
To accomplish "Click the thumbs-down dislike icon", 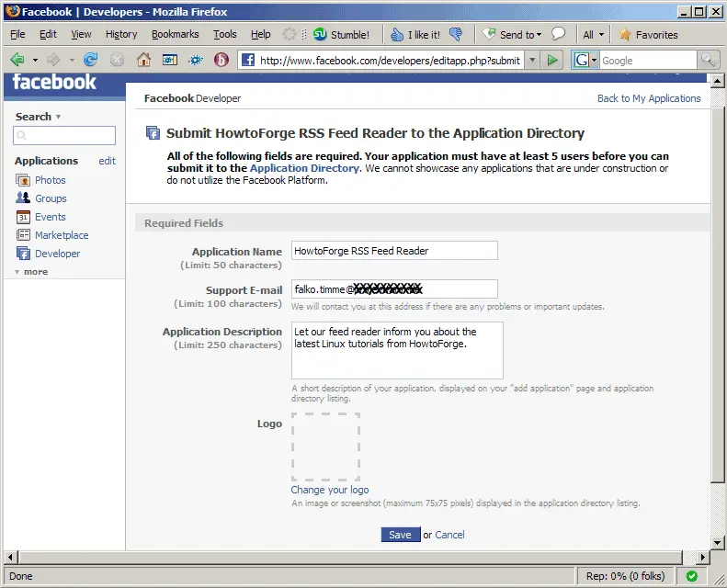I will tap(456, 34).
